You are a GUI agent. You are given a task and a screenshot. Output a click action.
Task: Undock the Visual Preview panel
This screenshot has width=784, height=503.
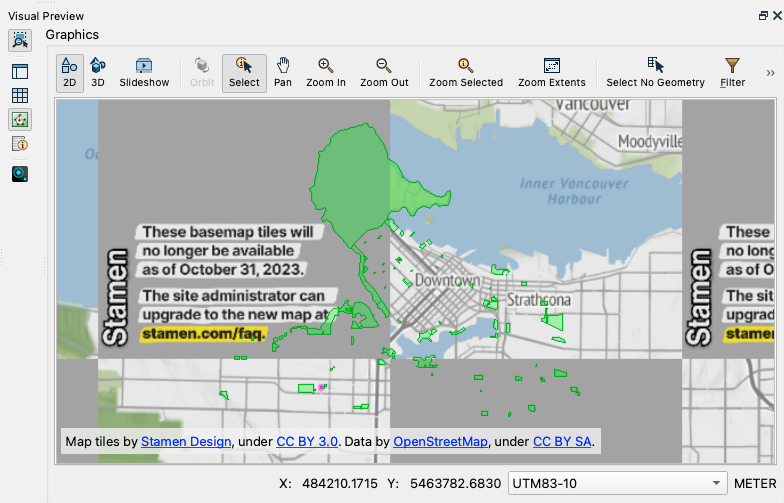pyautogui.click(x=763, y=16)
